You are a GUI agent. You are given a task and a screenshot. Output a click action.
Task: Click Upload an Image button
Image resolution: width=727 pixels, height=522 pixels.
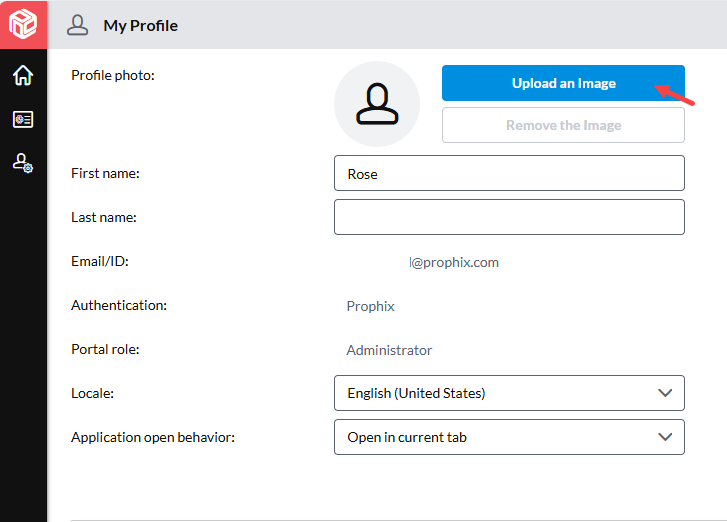tap(563, 83)
